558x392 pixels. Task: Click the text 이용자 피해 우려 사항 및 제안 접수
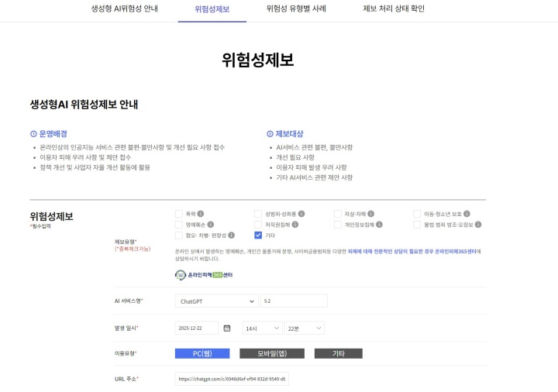(85, 157)
